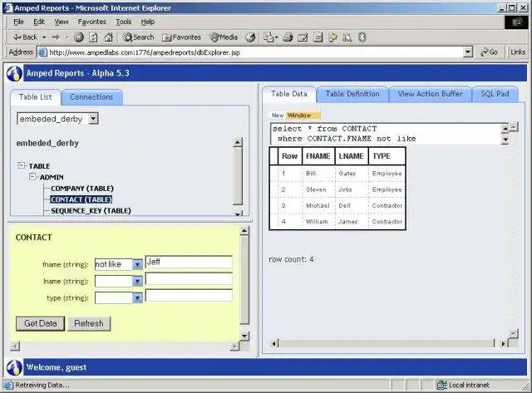
Task: Click the Edit page icon in toolbar
Action: (303, 37)
